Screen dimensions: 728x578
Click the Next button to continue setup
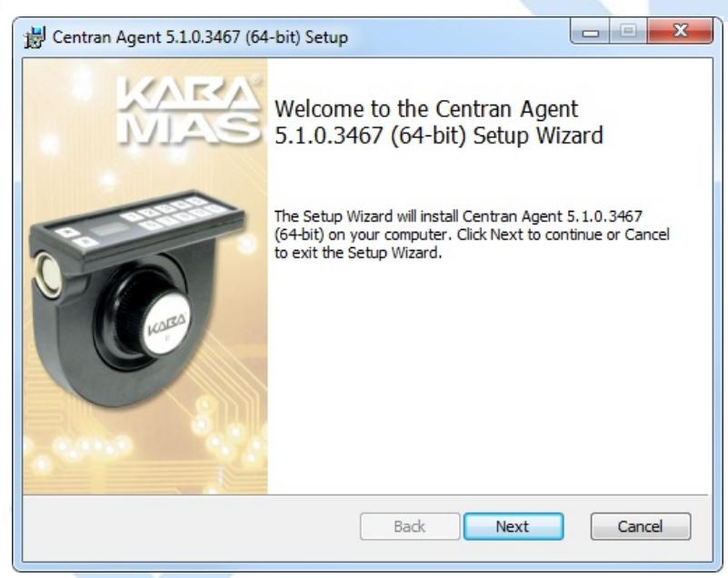514,526
